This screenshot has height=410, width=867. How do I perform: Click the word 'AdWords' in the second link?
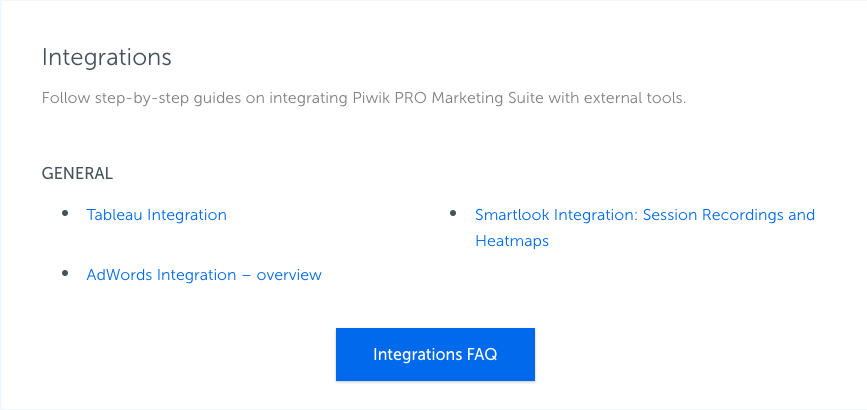[x=119, y=275]
